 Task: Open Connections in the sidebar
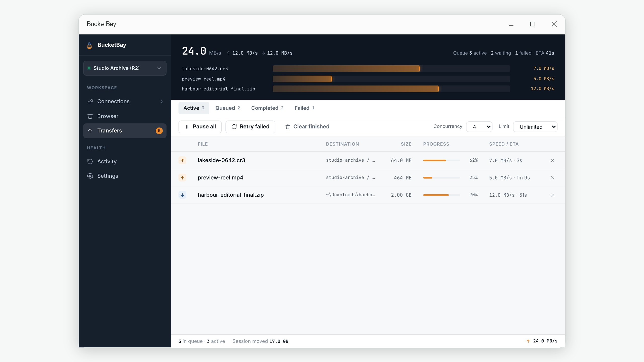click(x=125, y=101)
